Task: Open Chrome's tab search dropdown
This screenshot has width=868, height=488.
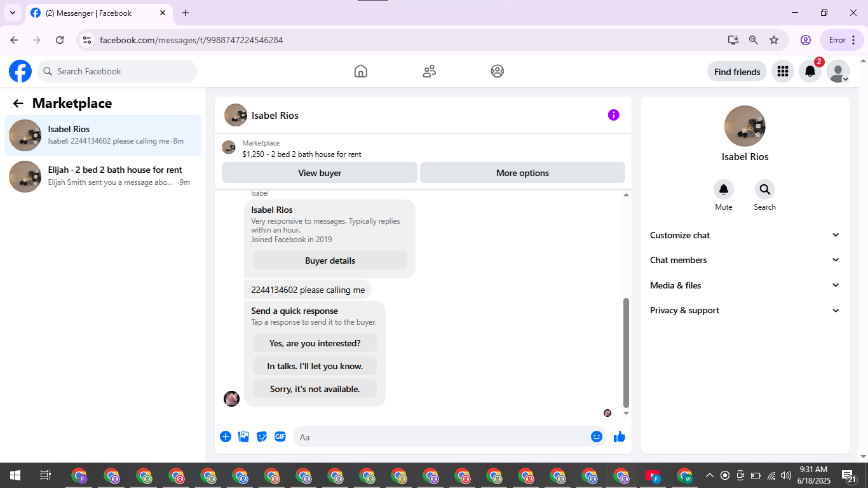Action: pyautogui.click(x=12, y=13)
